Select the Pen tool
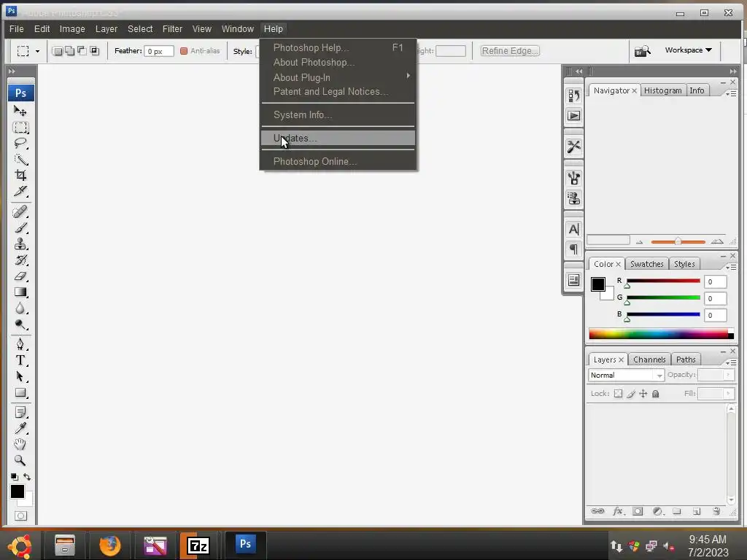 point(20,344)
